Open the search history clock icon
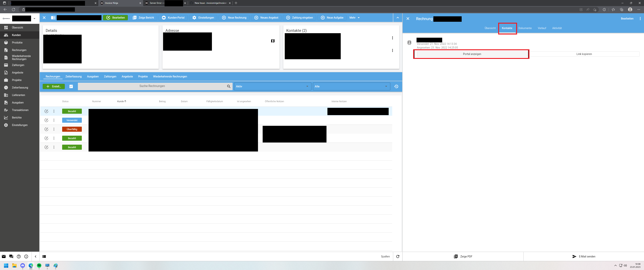The height and width of the screenshot is (270, 644). click(397, 86)
